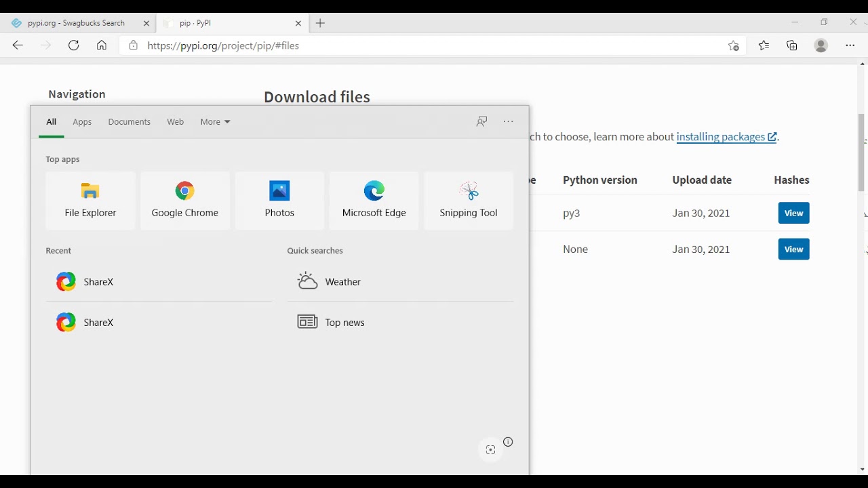Click the Hashes column header
This screenshot has height=488, width=868.
tap(791, 180)
